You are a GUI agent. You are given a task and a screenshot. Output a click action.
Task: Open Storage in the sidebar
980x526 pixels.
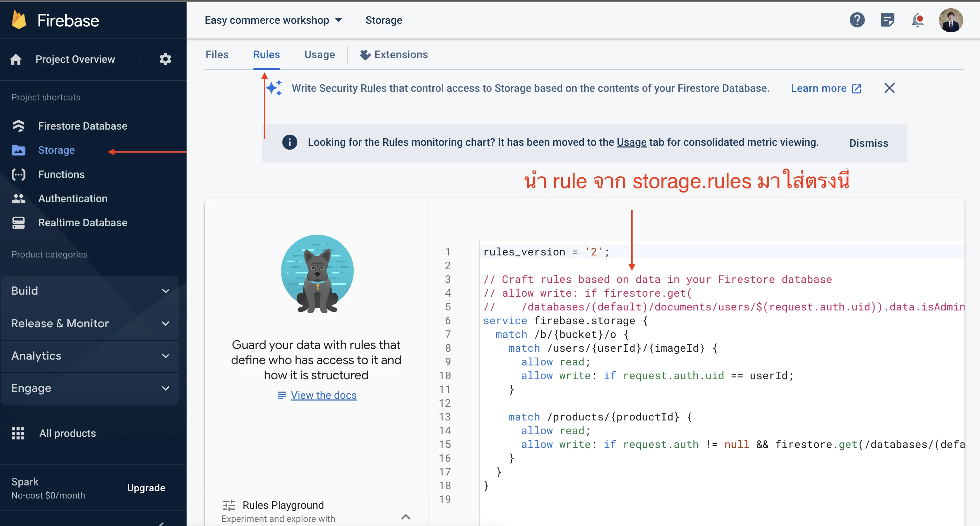(56, 150)
